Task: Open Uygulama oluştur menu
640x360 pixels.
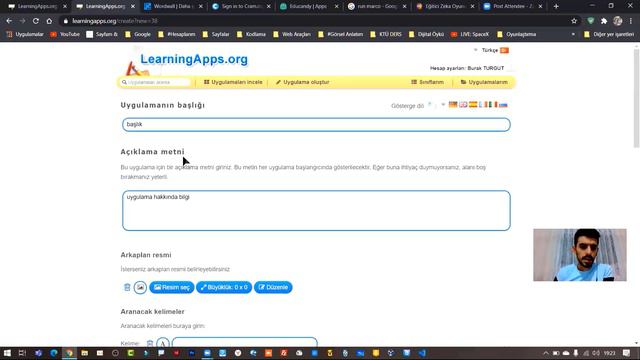Action: [x=302, y=82]
